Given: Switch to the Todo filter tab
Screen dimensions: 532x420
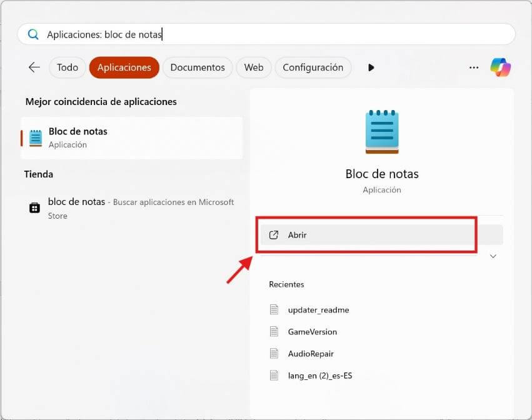Looking at the screenshot, I should 68,67.
